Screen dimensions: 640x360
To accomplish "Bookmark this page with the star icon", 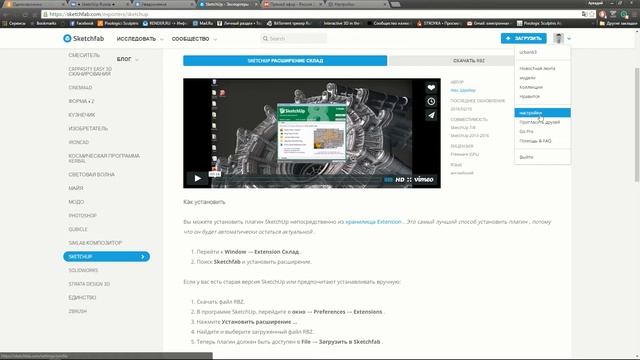I will pyautogui.click(x=592, y=14).
